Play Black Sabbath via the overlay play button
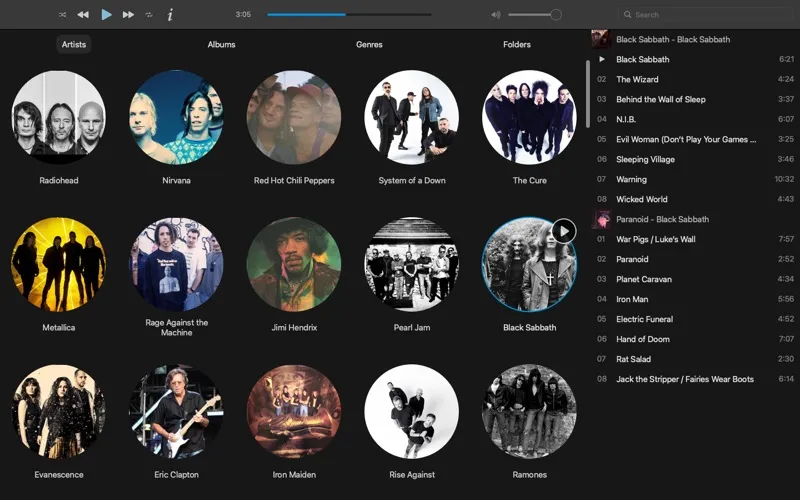 (564, 232)
